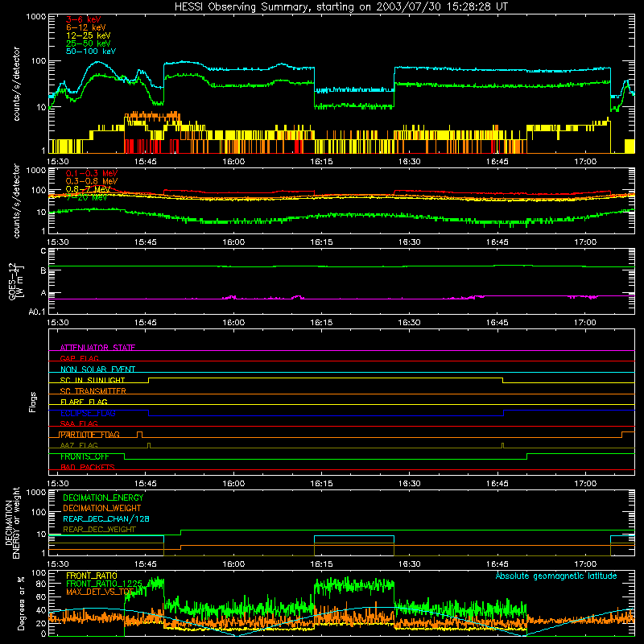Click the AAZ_FLAG label

pyautogui.click(x=79, y=445)
